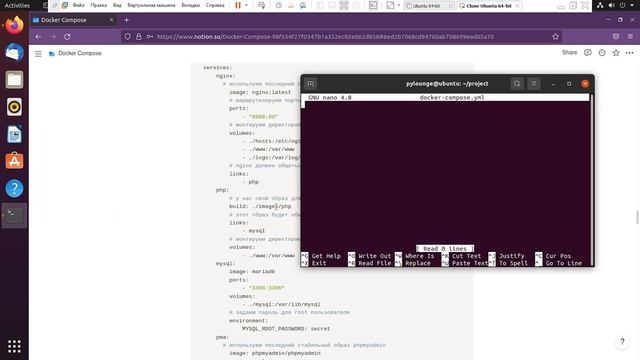The image size is (640, 360).
Task: Click Activities in the Ubuntu top bar
Action: pyautogui.click(x=17, y=5)
